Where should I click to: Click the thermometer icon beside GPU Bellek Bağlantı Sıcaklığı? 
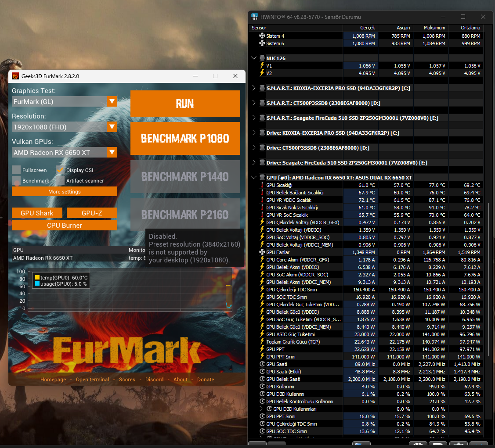pos(262,193)
